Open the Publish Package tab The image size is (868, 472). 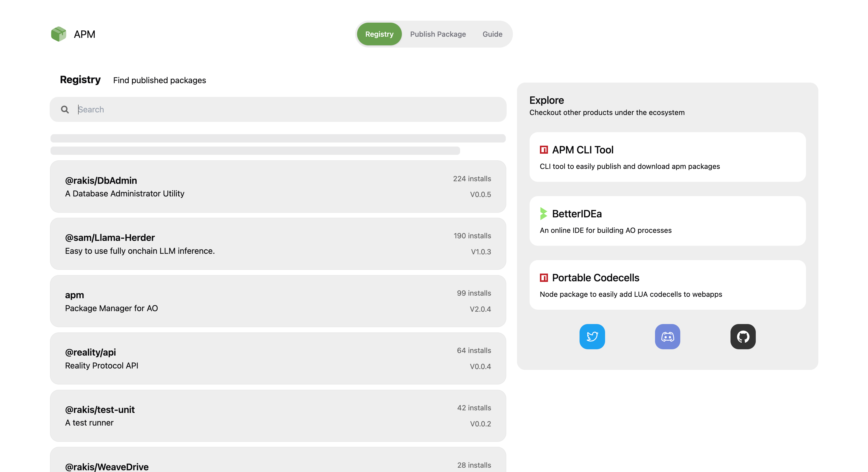tap(438, 34)
